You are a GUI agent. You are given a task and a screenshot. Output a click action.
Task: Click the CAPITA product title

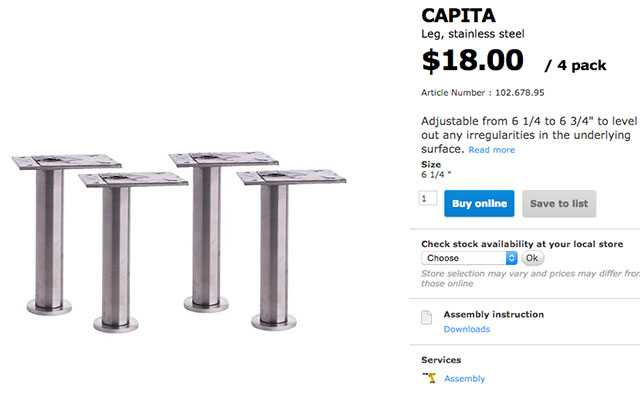pyautogui.click(x=459, y=16)
